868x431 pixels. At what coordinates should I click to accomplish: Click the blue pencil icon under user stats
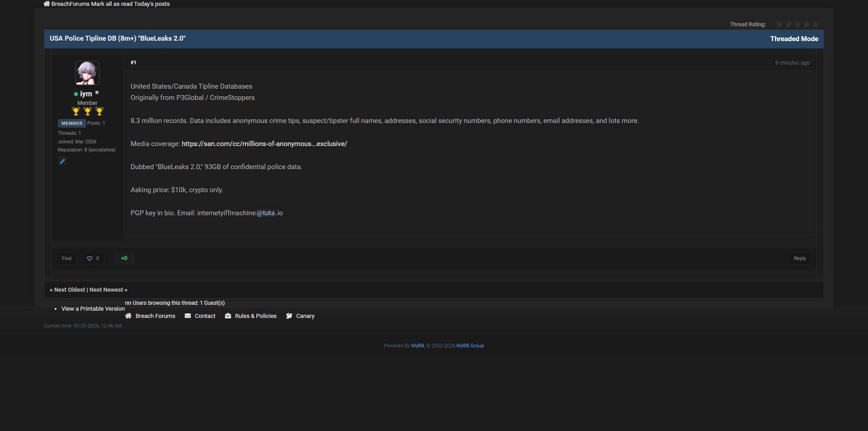tap(62, 161)
